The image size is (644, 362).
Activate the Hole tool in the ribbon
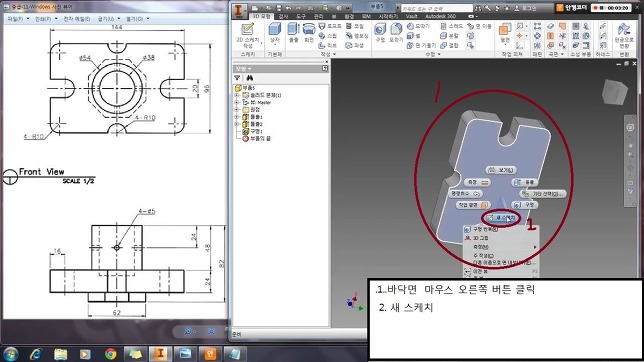click(380, 33)
